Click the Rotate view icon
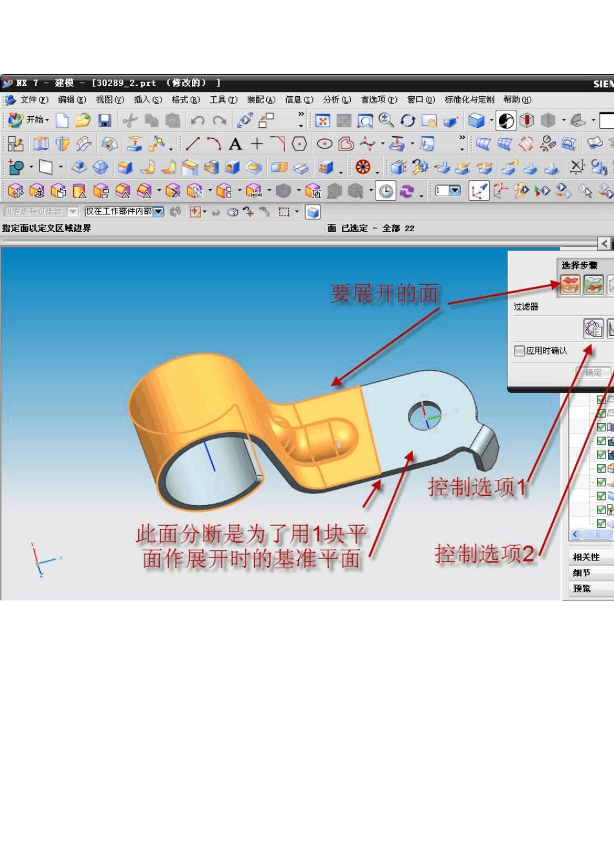The height and width of the screenshot is (868, 614). [x=408, y=120]
